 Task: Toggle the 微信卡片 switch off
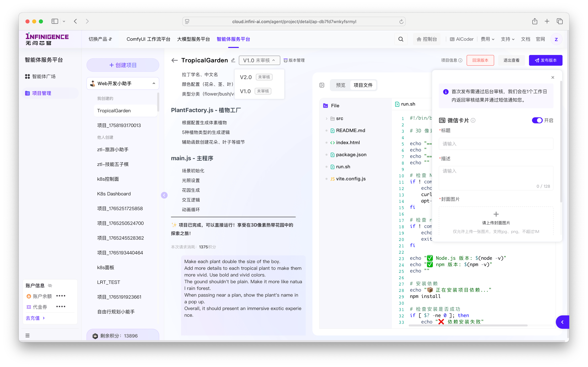click(537, 120)
